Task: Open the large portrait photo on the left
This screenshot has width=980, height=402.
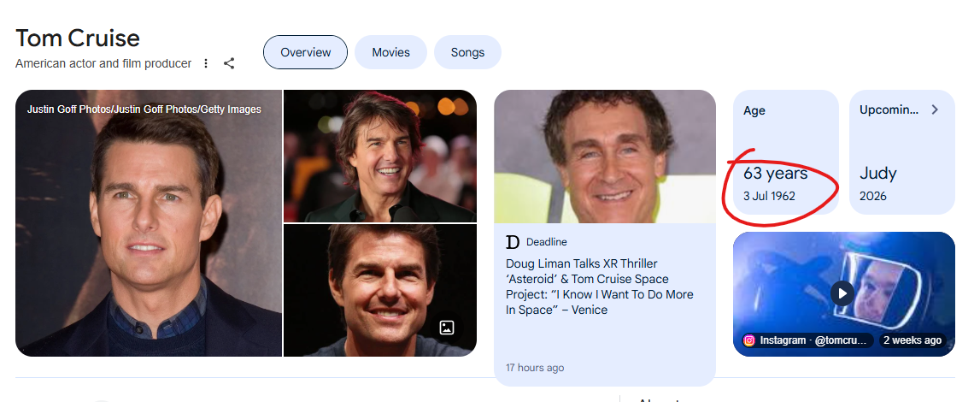Action: click(x=149, y=223)
